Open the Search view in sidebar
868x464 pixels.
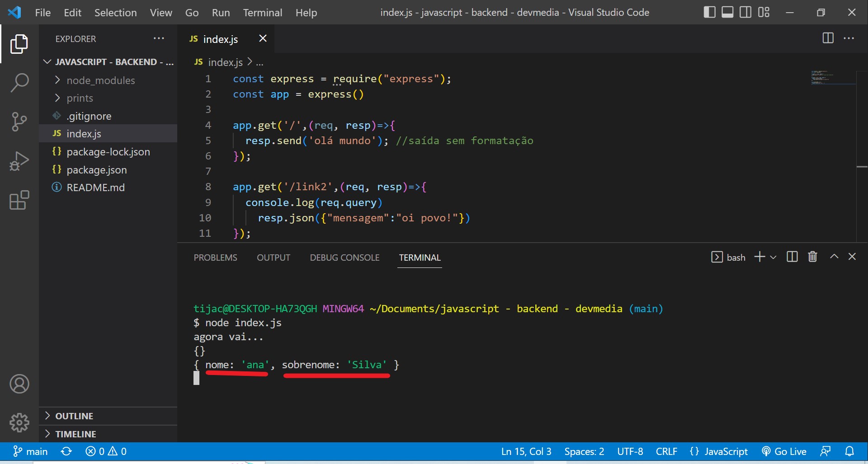[x=19, y=83]
